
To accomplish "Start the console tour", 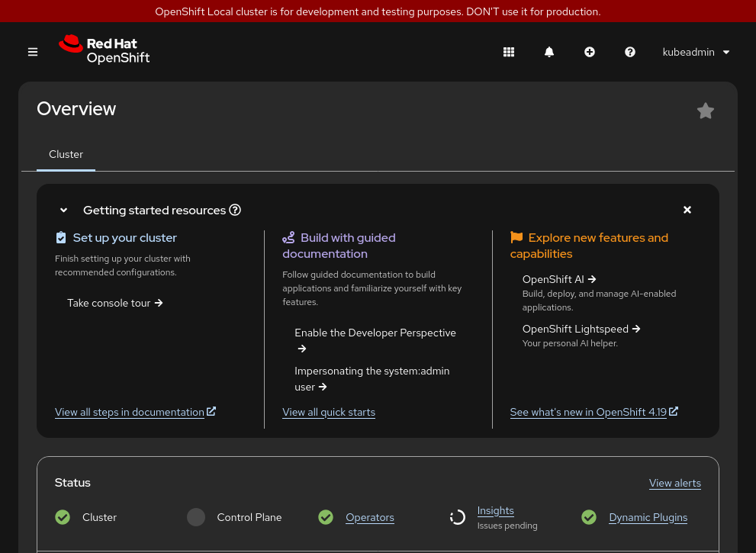I will coord(109,303).
